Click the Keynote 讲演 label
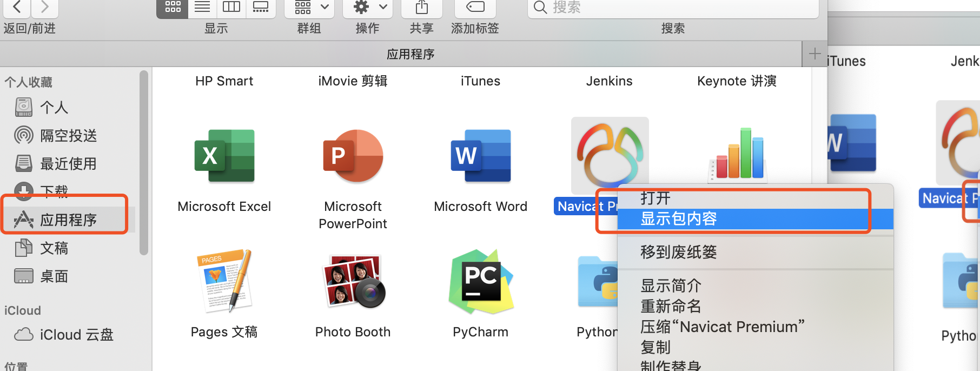The image size is (980, 371). pyautogui.click(x=737, y=81)
